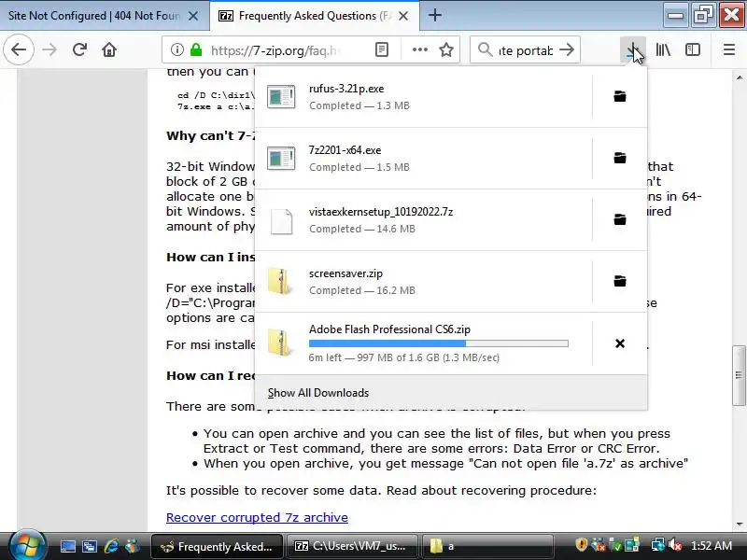
Task: Click the vertical scrollbar thumb
Action: click(740, 376)
